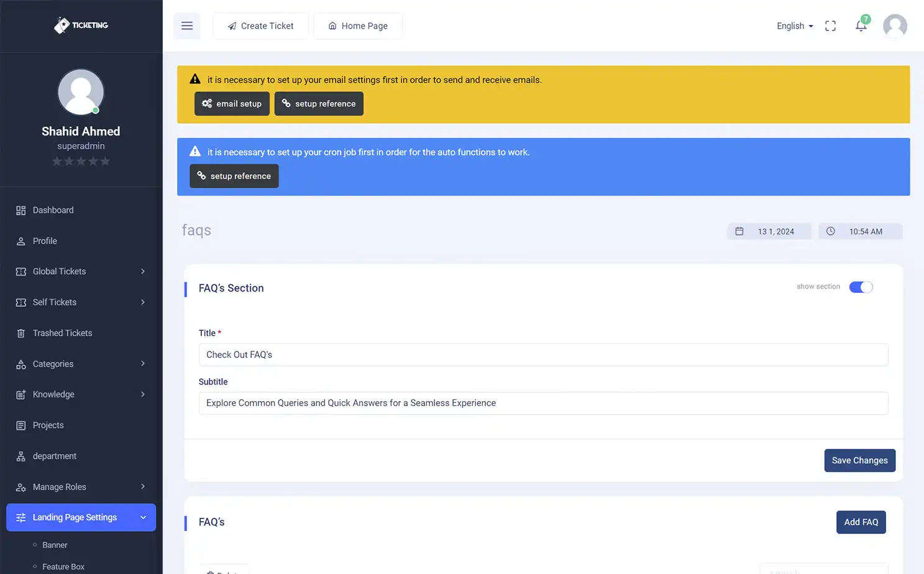Click the Save Changes button
This screenshot has height=574, width=924.
[x=859, y=461]
